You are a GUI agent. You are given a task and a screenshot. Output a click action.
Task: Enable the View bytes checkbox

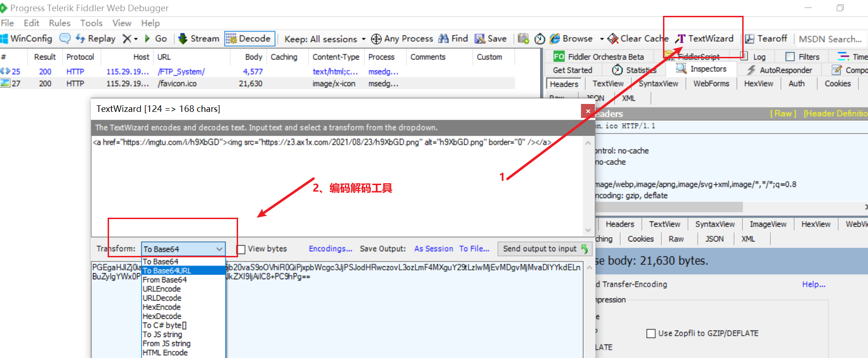tap(241, 249)
